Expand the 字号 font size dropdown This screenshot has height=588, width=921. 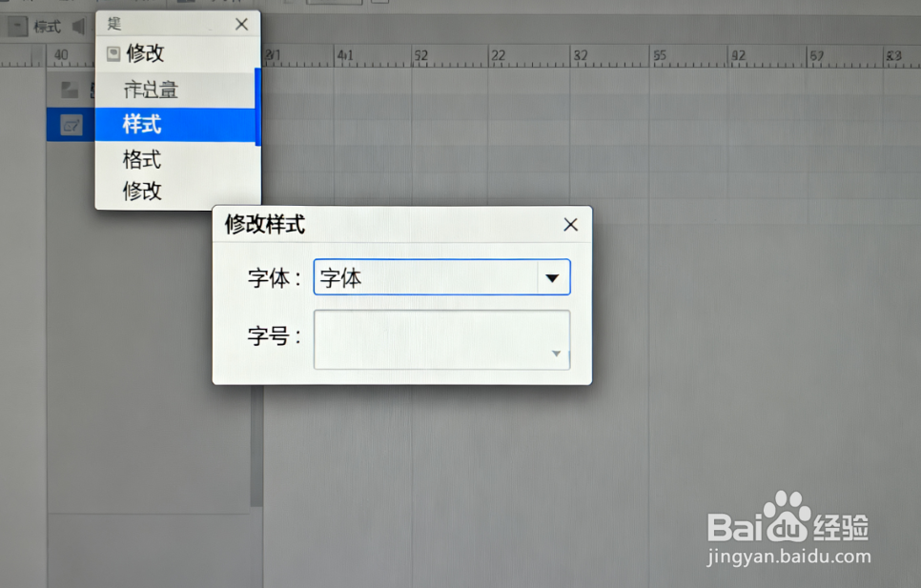pos(556,354)
